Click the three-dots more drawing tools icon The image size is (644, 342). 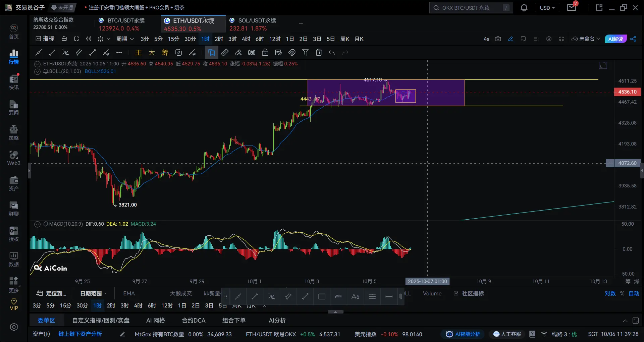click(119, 52)
